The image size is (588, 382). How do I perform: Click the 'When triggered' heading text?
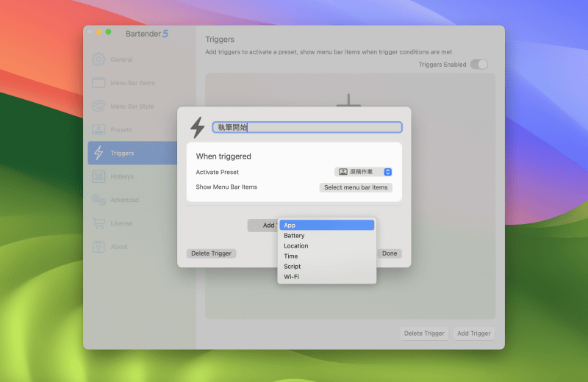(223, 156)
